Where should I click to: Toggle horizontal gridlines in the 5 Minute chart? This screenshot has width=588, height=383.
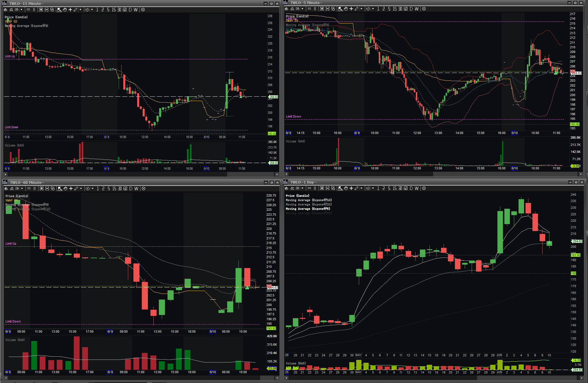(309, 9)
